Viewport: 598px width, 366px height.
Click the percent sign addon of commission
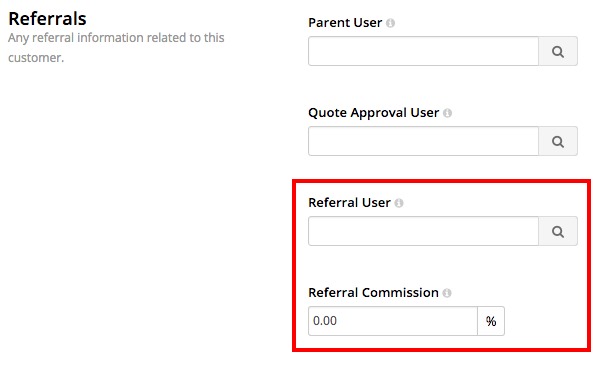coord(491,321)
